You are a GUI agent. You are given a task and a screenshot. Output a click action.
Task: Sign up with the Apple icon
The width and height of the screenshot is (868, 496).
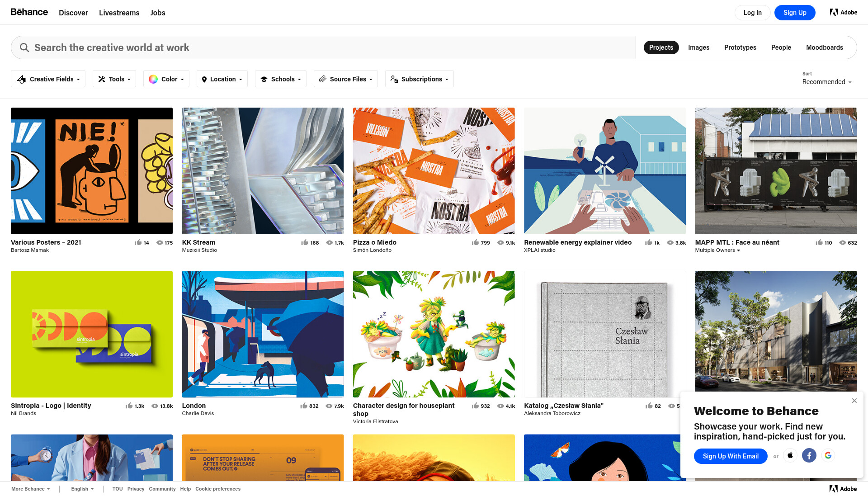790,455
